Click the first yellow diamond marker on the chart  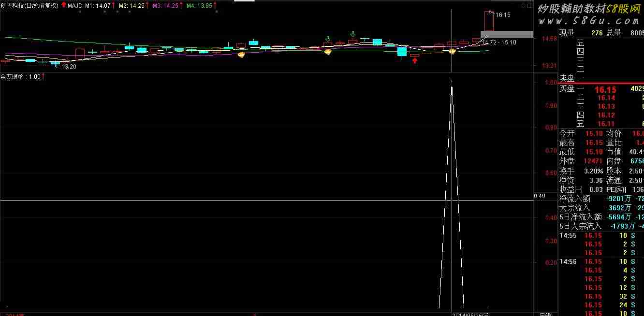pyautogui.click(x=240, y=55)
